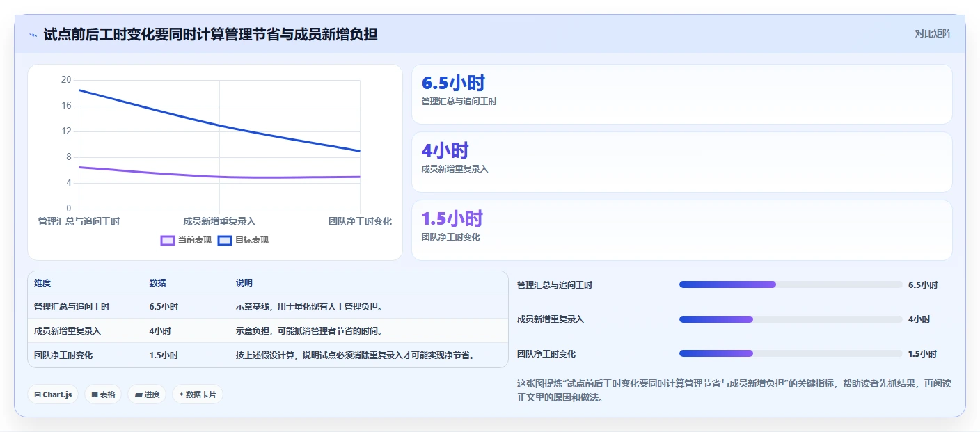Click the note 示意负担，可能抵消管理者节省的时间。
Image resolution: width=980 pixels, height=432 pixels.
[310, 331]
